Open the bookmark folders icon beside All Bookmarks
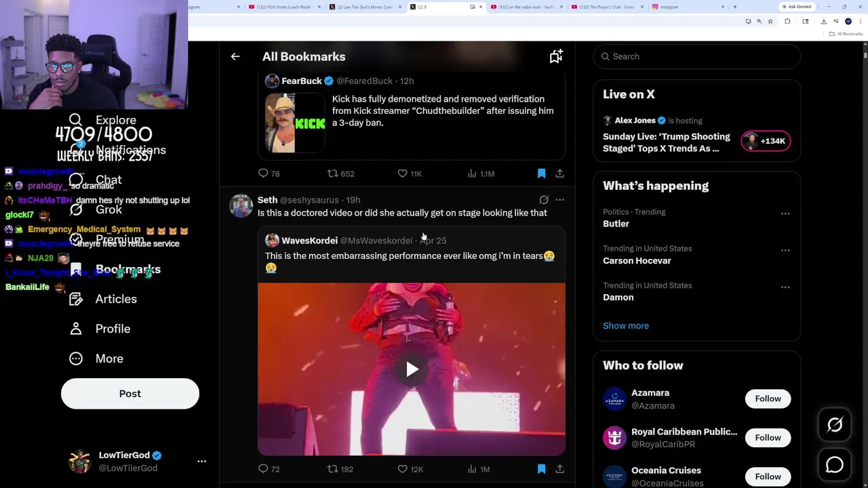Viewport: 868px width, 488px height. (x=556, y=56)
